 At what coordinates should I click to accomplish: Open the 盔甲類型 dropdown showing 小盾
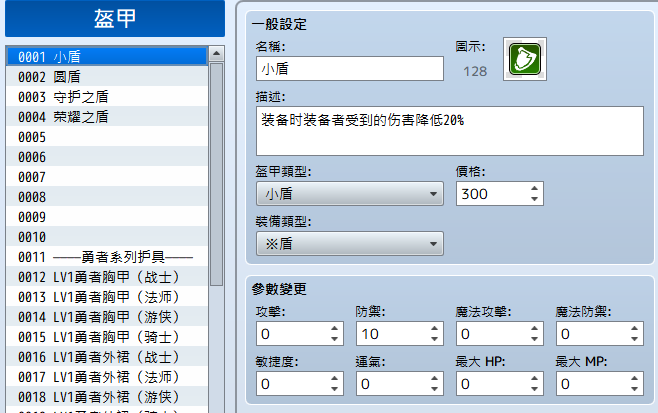[350, 193]
